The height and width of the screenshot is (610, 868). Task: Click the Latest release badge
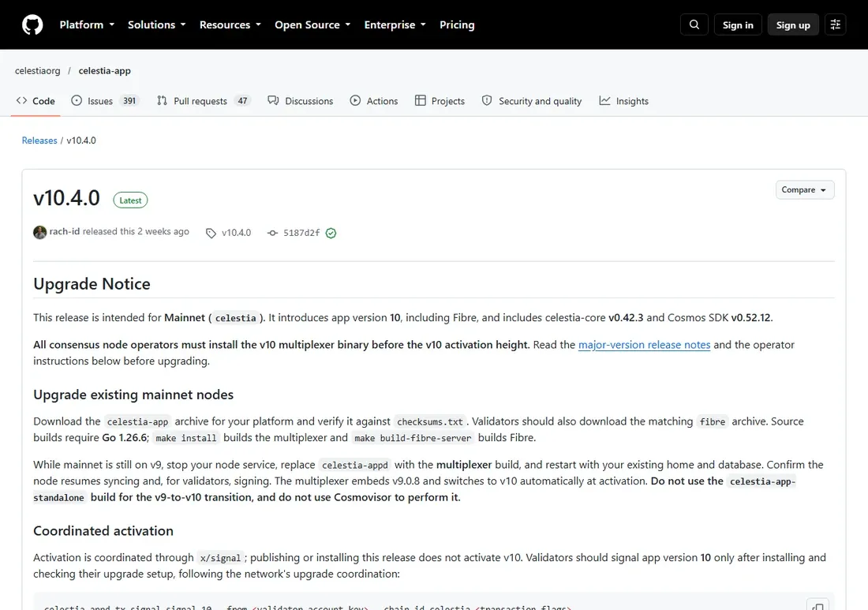131,200
